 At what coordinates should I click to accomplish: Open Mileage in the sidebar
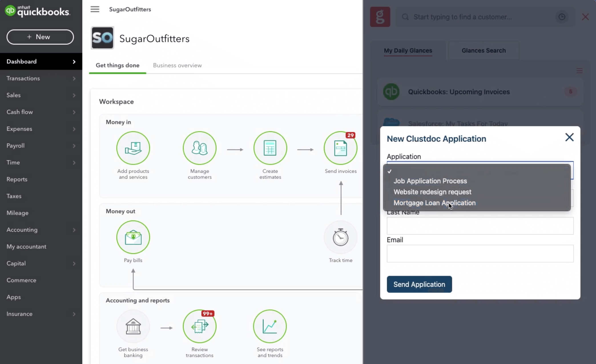click(41, 213)
